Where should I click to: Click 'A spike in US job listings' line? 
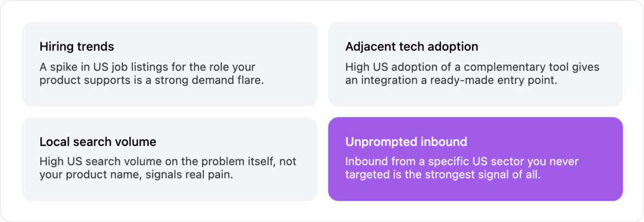pyautogui.click(x=148, y=68)
